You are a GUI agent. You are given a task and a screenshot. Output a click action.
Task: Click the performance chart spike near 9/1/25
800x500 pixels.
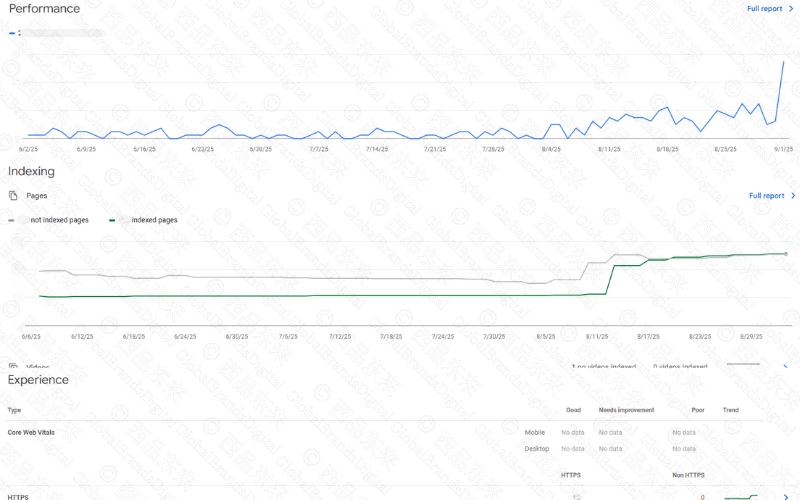pos(783,62)
